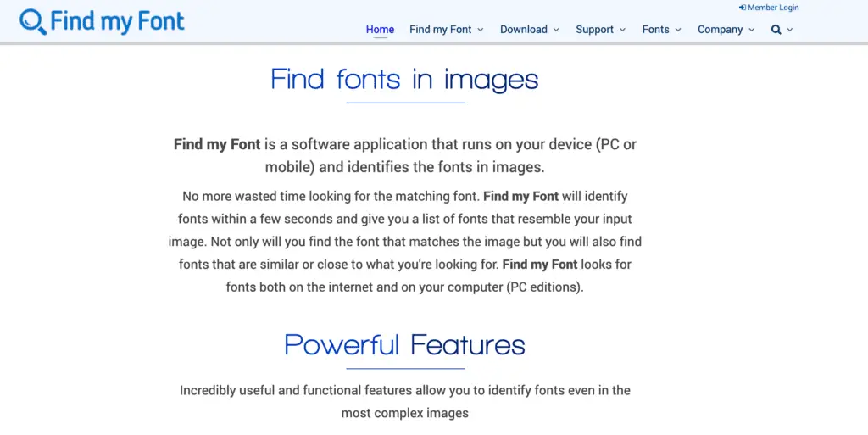Expand the chevron beside Support
This screenshot has height=435, width=868.
click(623, 30)
